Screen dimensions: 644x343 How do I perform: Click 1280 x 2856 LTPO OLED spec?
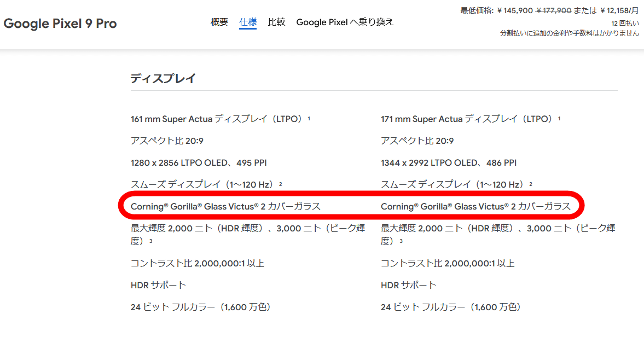tap(199, 163)
